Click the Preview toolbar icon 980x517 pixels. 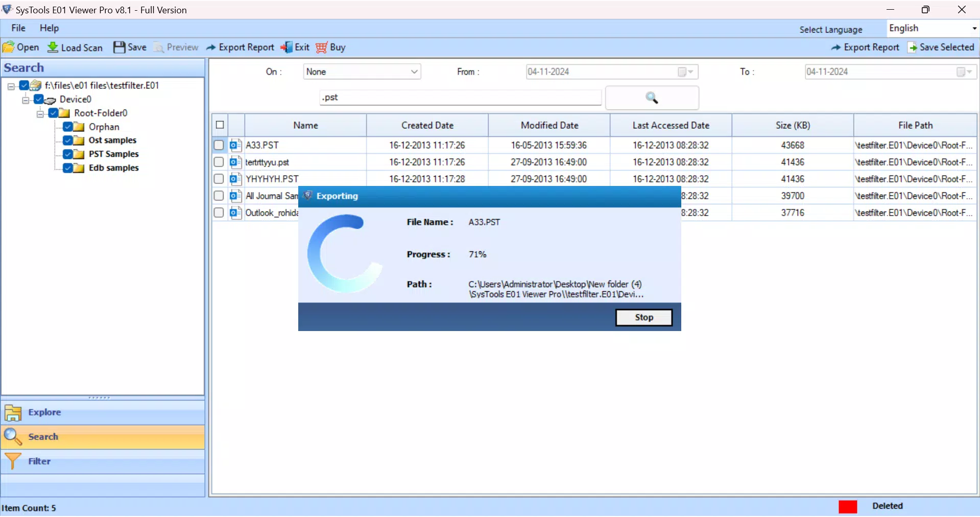pos(159,48)
